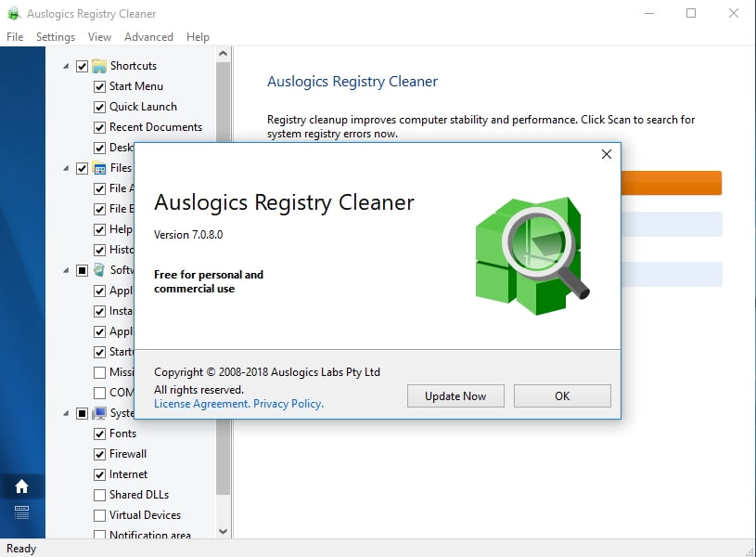Click the Shortcuts folder icon in the tree
Viewport: 756px width, 557px height.
tap(99, 66)
